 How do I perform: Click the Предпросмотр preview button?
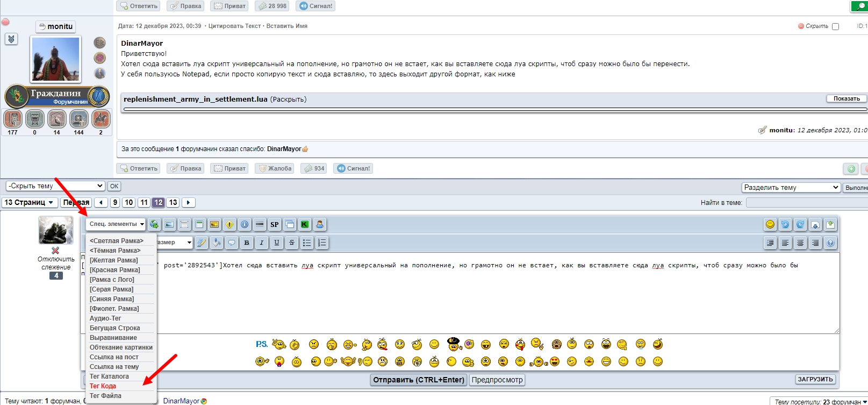497,380
